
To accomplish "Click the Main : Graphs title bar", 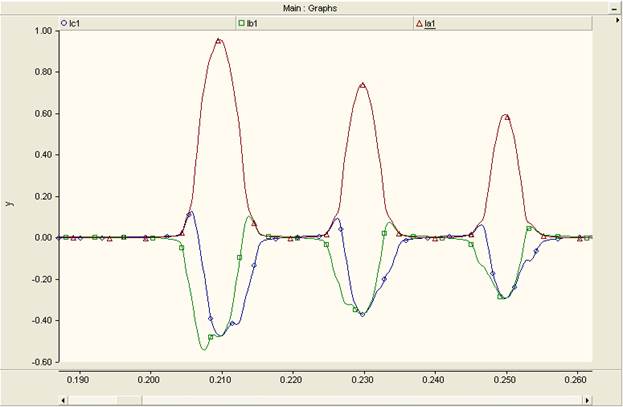I will pyautogui.click(x=310, y=8).
